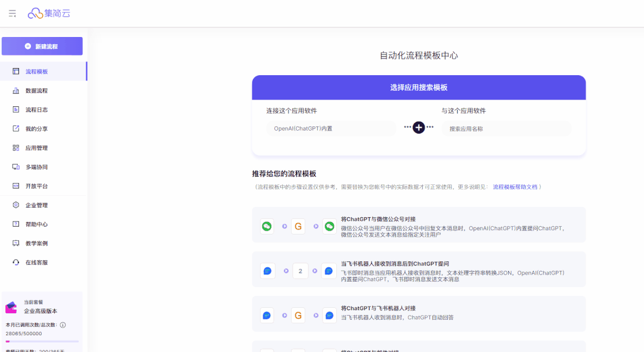The height and width of the screenshot is (352, 644).
Task: Open 流程模板 in the sidebar
Action: click(44, 72)
